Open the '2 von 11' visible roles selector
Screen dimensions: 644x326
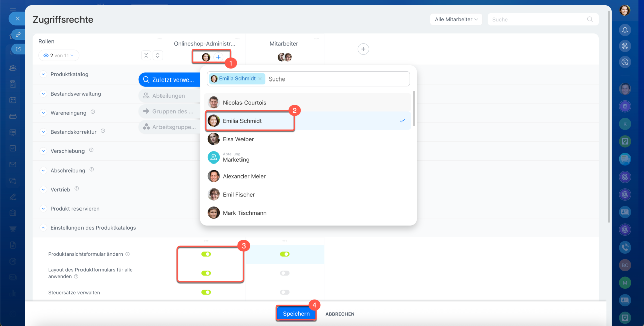point(59,55)
